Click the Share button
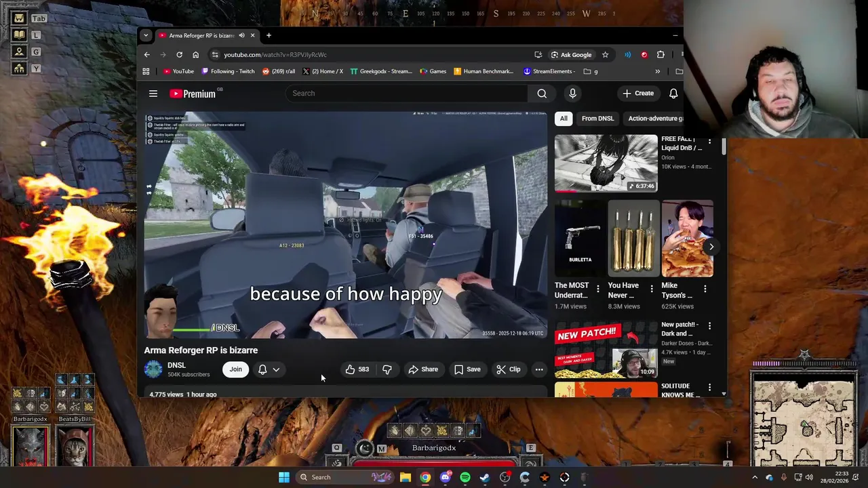This screenshot has width=868, height=488. click(423, 369)
